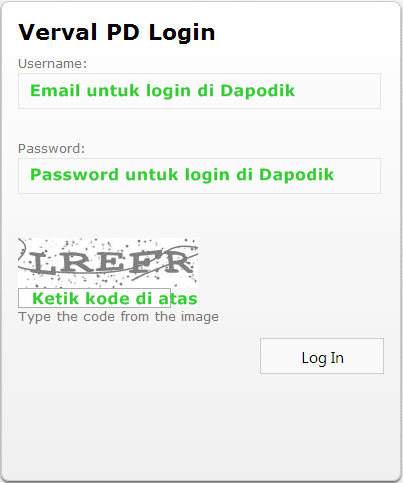Click the LREFR captcha image
The image size is (403, 483).
click(x=108, y=263)
